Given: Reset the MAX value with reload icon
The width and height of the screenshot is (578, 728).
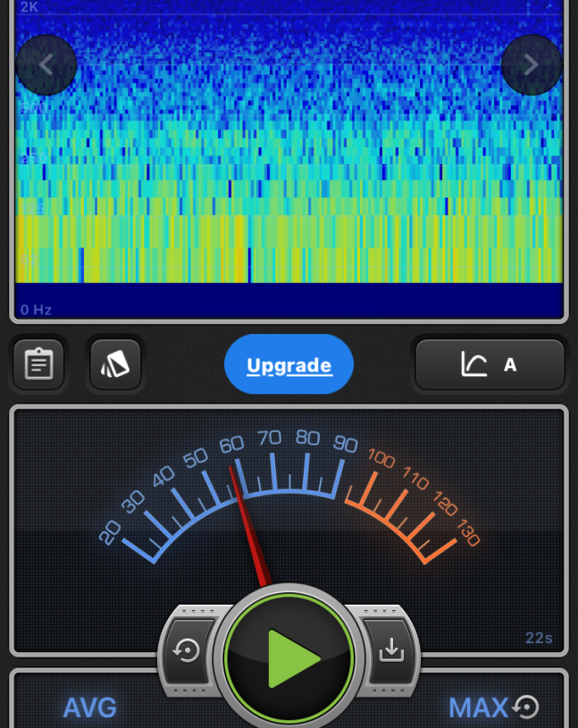Looking at the screenshot, I should [527, 707].
